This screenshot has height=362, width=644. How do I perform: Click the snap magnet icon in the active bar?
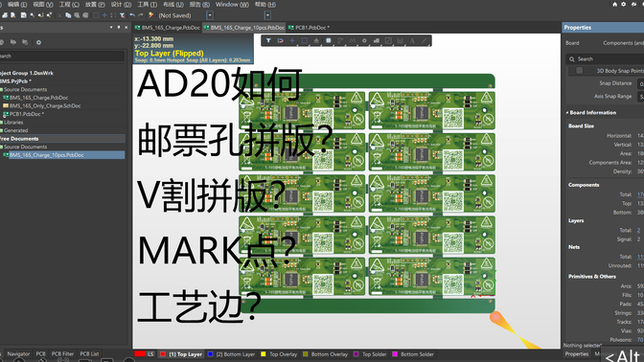281,40
